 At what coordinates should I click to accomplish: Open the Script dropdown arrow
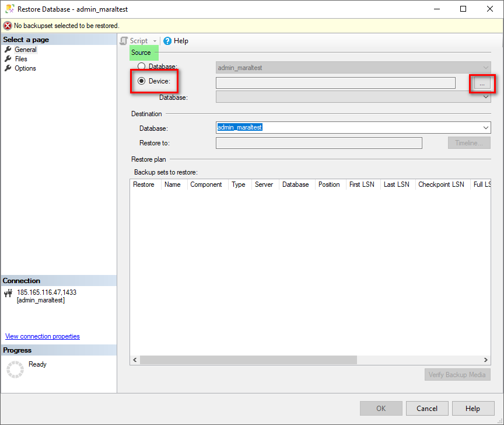155,41
